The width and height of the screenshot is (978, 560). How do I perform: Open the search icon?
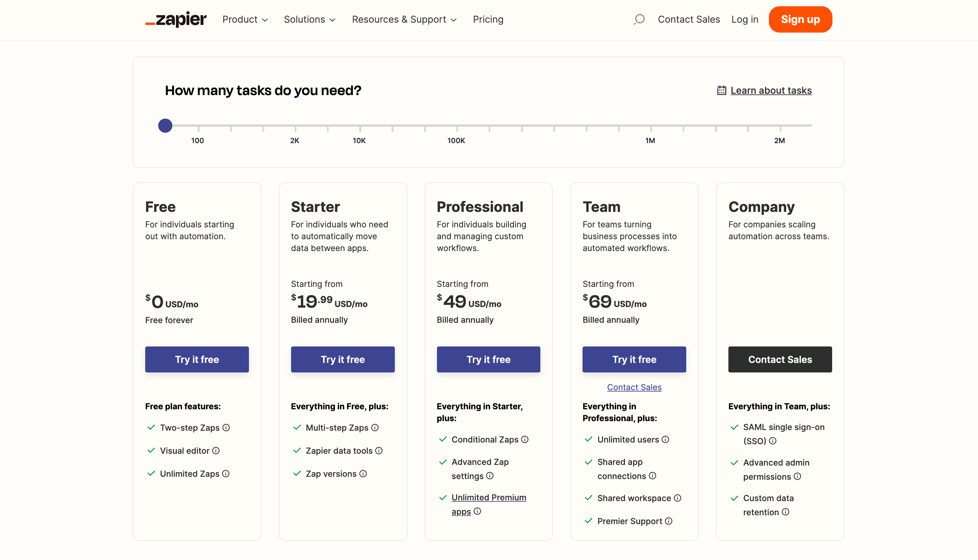click(x=639, y=19)
